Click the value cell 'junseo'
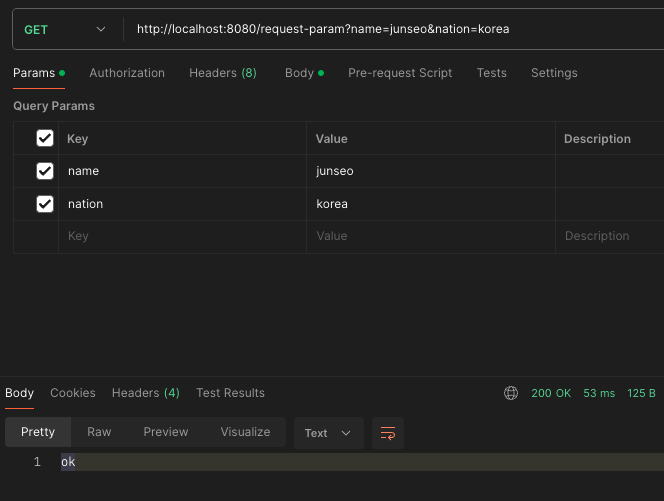Viewport: 664px width, 501px height. coord(431,171)
